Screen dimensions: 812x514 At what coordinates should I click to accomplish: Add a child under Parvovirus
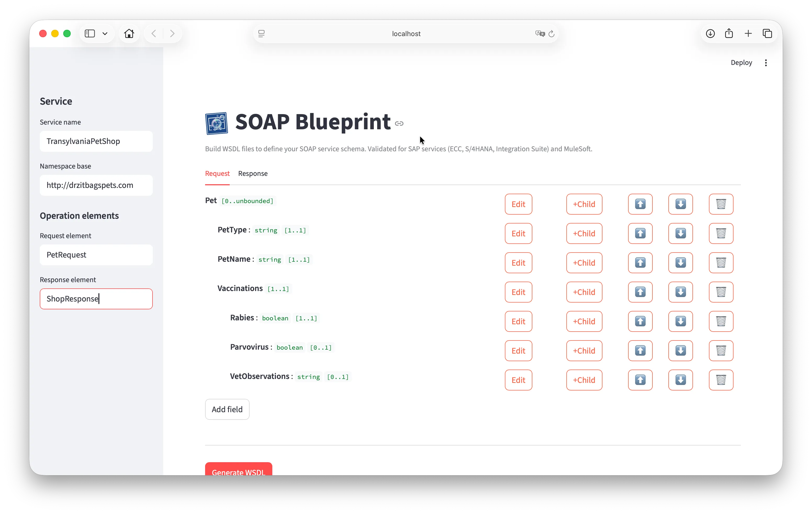[x=584, y=351]
